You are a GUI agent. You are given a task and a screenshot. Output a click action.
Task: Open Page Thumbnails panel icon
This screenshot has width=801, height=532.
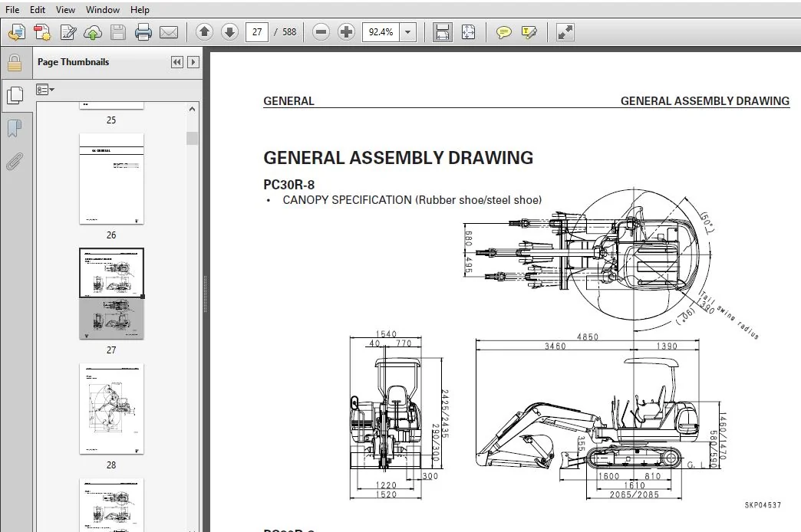(15, 95)
